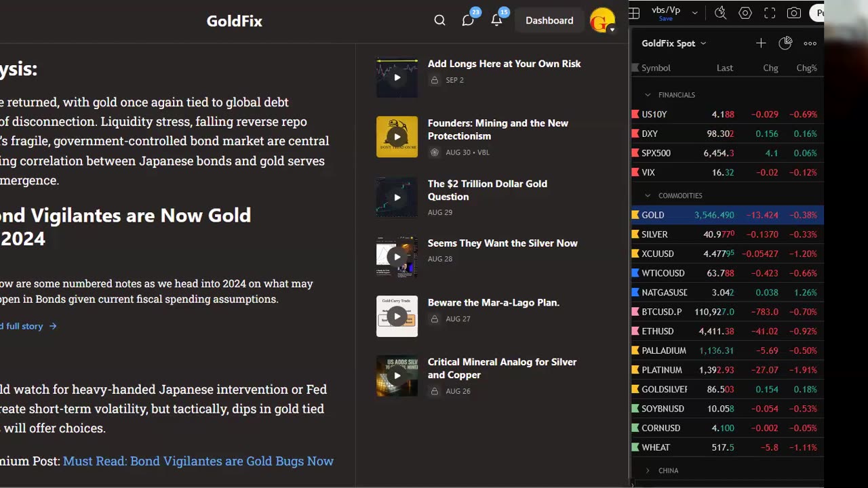The height and width of the screenshot is (488, 868).
Task: Select the NATGASUSD symbol in the watchlist
Action: click(665, 293)
